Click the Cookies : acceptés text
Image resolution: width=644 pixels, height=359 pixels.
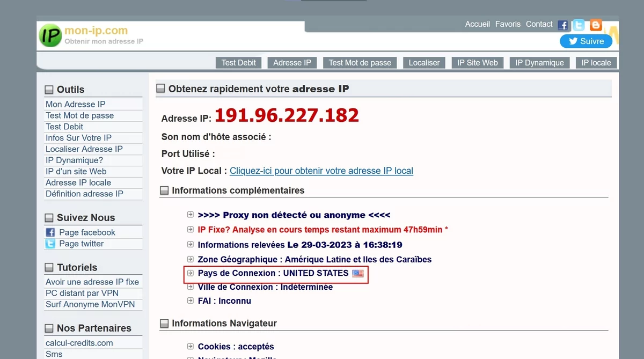(236, 347)
